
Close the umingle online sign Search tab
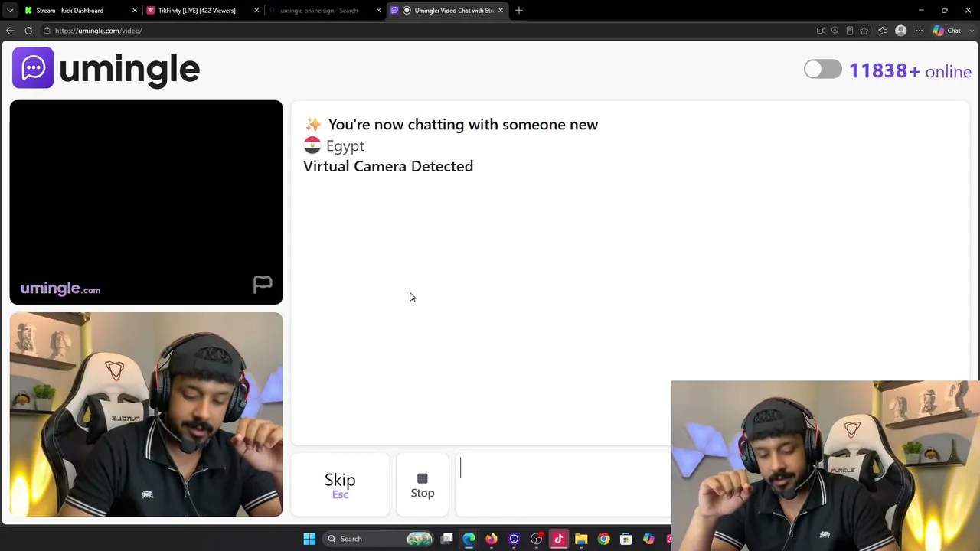pos(378,10)
